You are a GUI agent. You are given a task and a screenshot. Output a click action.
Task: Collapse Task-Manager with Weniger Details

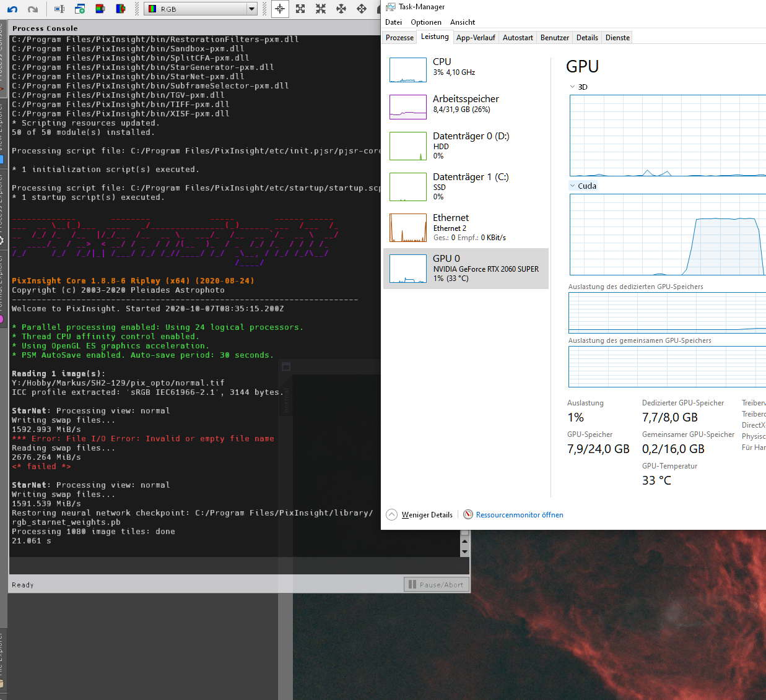coord(427,515)
